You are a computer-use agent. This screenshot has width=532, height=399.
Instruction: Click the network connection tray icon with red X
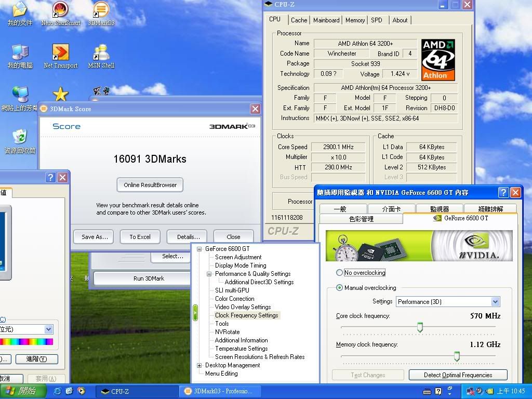470,391
